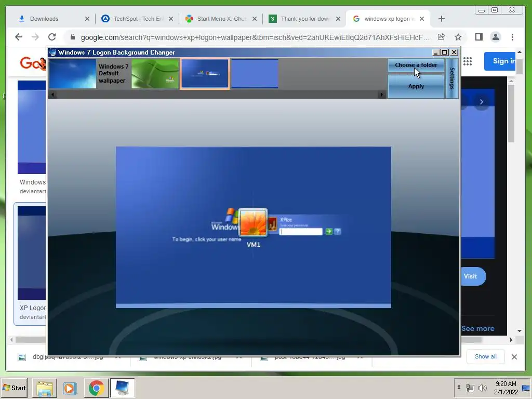Open the Google apps grid

click(x=468, y=61)
